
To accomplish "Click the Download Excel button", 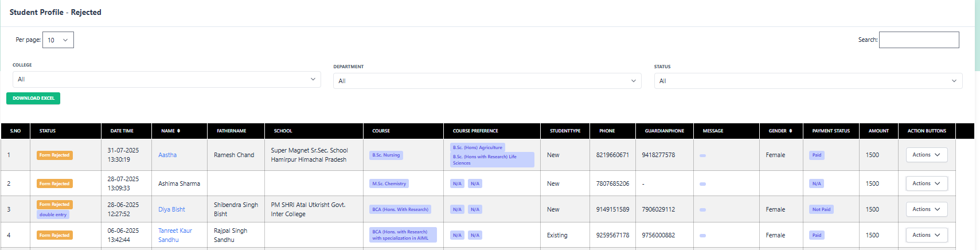I will [x=33, y=99].
